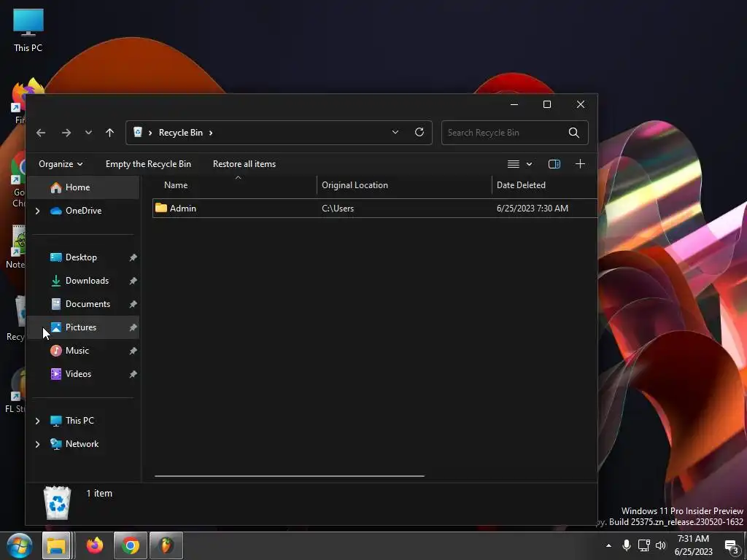The height and width of the screenshot is (560, 747).
Task: Open the notification center icon
Action: 731,547
